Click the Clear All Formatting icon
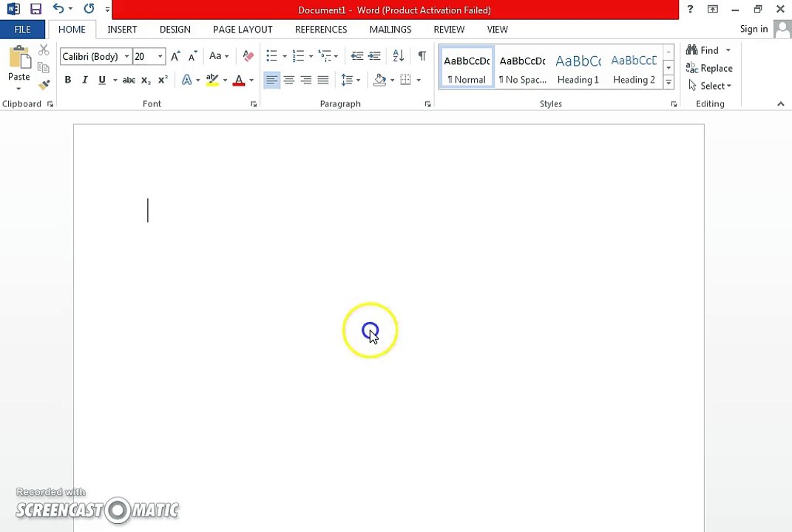The height and width of the screenshot is (532, 792). tap(248, 56)
